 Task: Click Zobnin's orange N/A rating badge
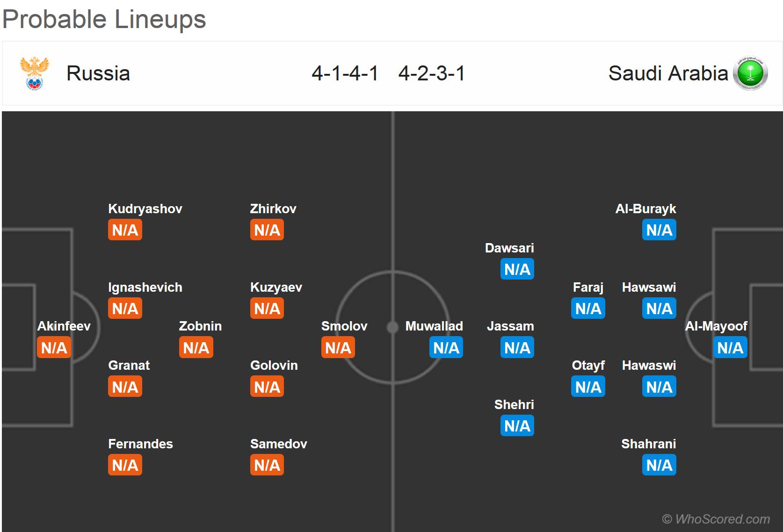coord(196,348)
